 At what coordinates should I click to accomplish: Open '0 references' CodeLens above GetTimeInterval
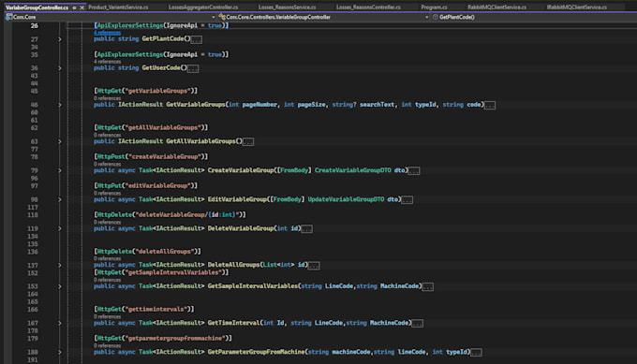point(107,316)
